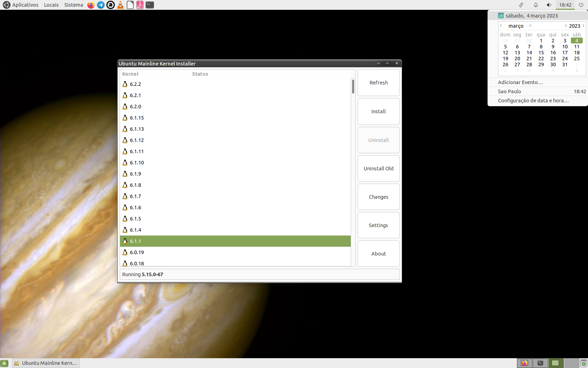Select kernel 6.2.2 in the list

point(135,84)
